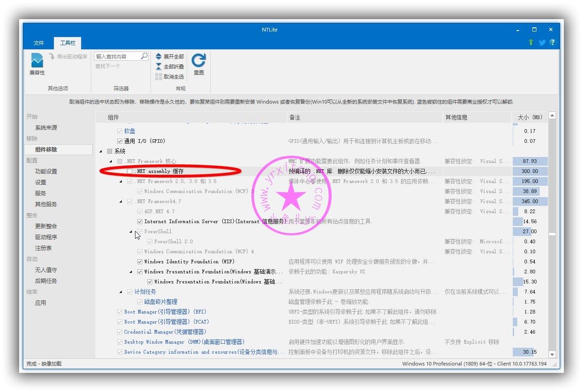583x392 pixels.
Task: Click the vertical scrollbar thumb
Action: 552,234
